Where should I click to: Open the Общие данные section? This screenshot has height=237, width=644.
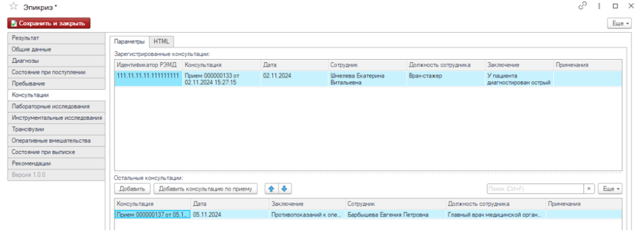[x=56, y=49]
